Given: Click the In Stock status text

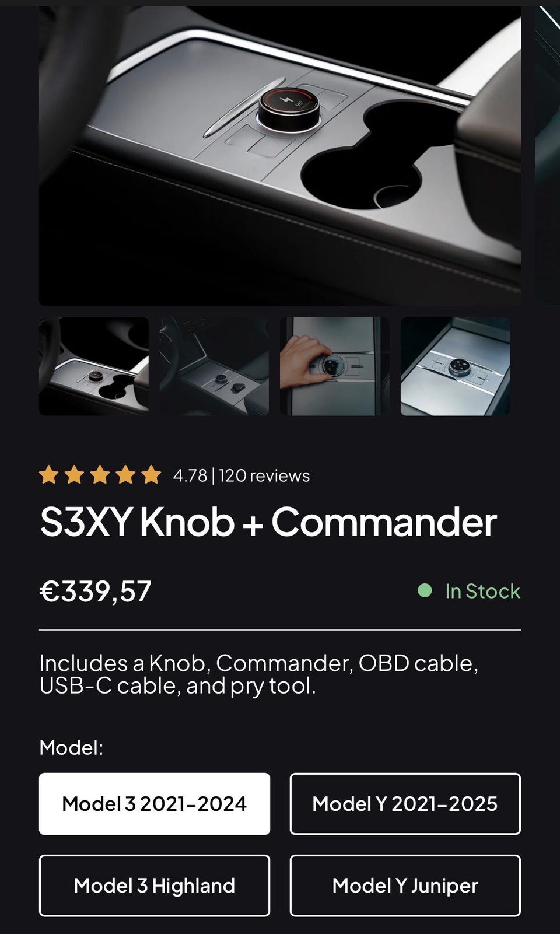Looking at the screenshot, I should (482, 591).
